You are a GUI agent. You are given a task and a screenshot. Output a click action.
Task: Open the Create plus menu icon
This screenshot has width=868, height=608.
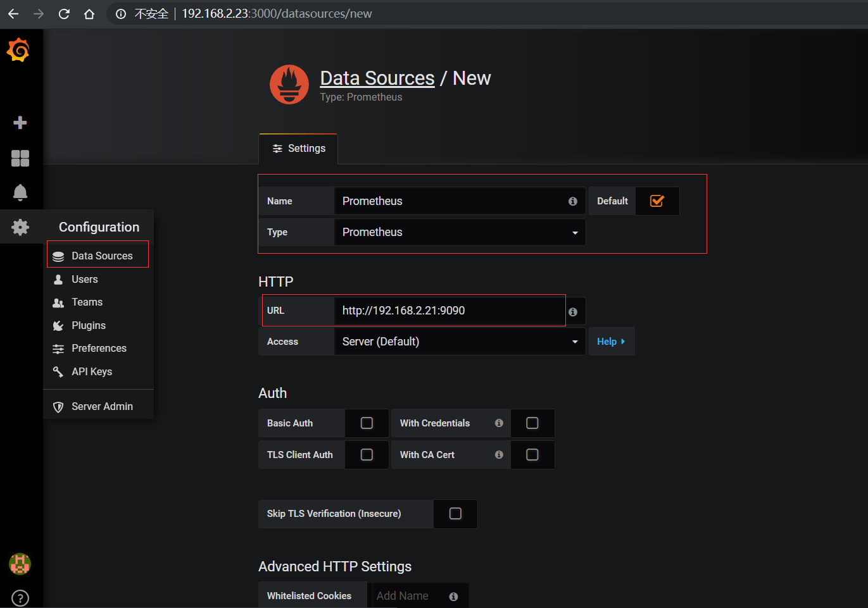pos(20,123)
